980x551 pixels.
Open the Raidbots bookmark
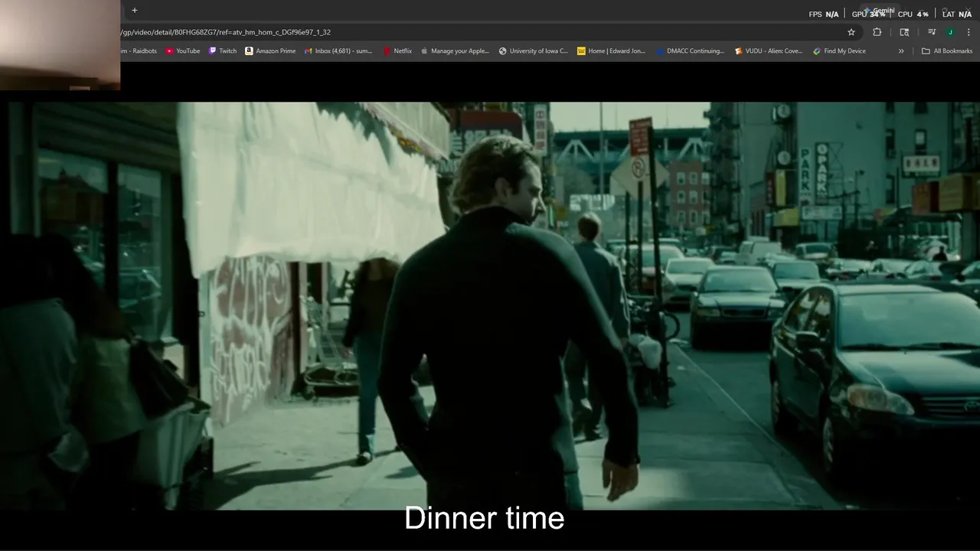[x=140, y=51]
